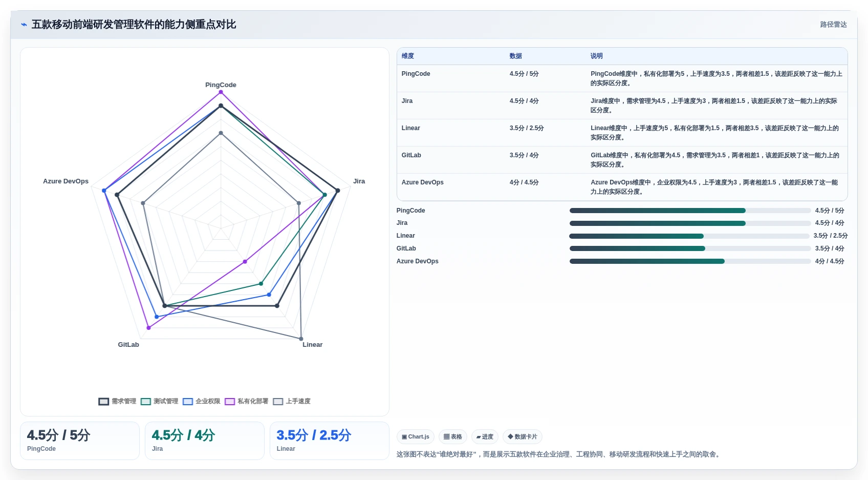This screenshot has height=480, width=868.
Task: Click the GitLab progress bar
Action: coord(690,248)
